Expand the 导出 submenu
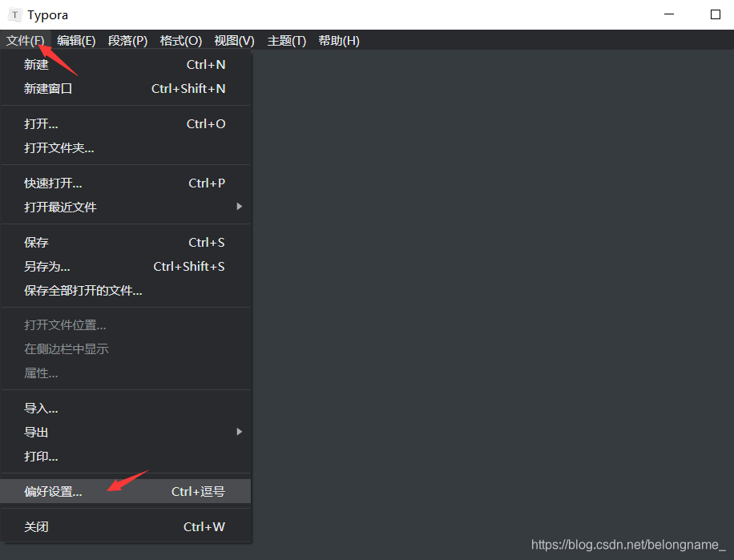The image size is (734, 560). [x=126, y=433]
